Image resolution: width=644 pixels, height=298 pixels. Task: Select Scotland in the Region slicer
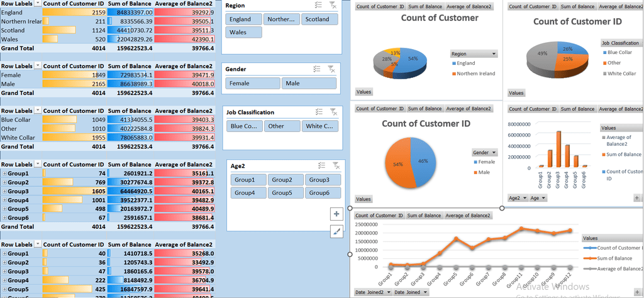317,19
